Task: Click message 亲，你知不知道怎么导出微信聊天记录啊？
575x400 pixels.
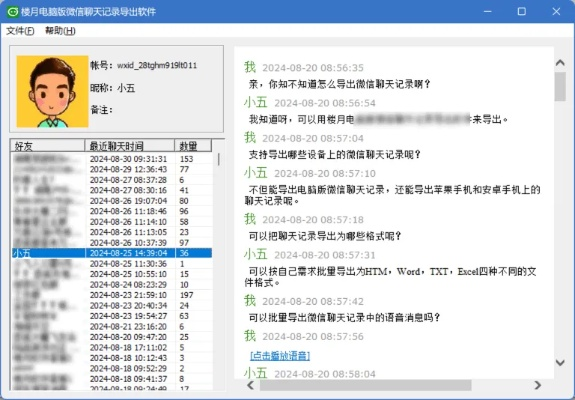Action: (340, 84)
